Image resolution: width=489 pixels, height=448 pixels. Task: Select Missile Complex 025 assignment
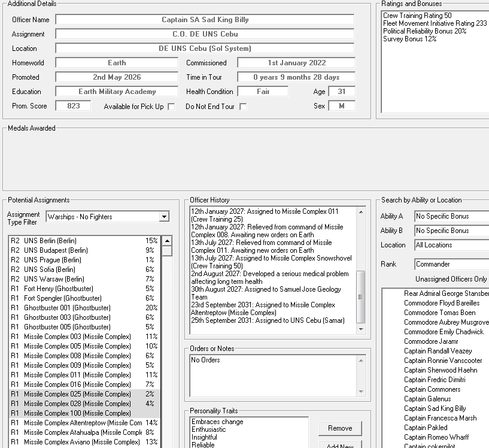pos(84,394)
